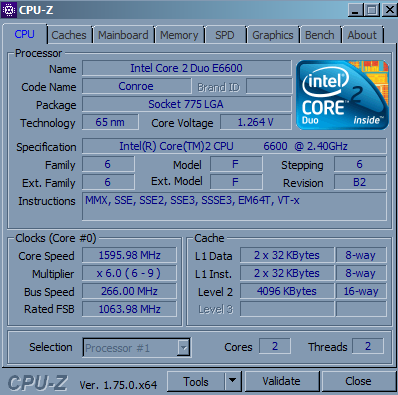
Task: Click the Revision value B2
Action: [x=360, y=182]
